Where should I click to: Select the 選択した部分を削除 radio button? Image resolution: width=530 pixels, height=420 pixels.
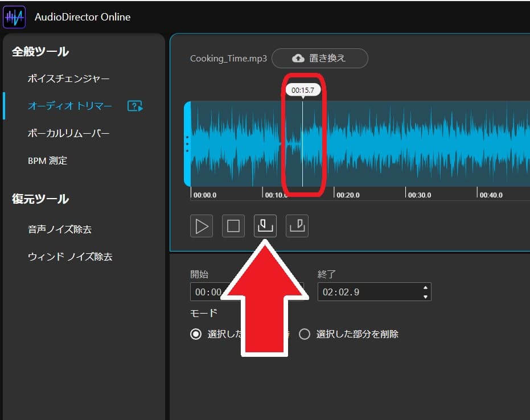coord(305,334)
